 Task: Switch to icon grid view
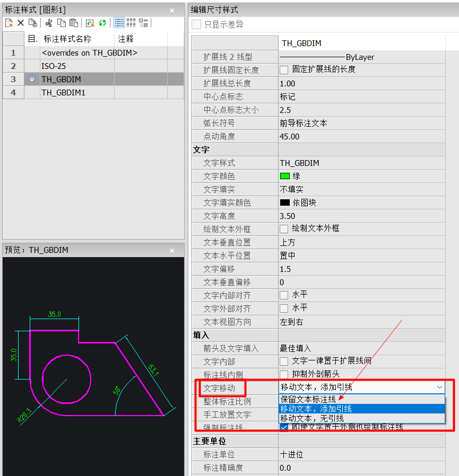coord(131,23)
